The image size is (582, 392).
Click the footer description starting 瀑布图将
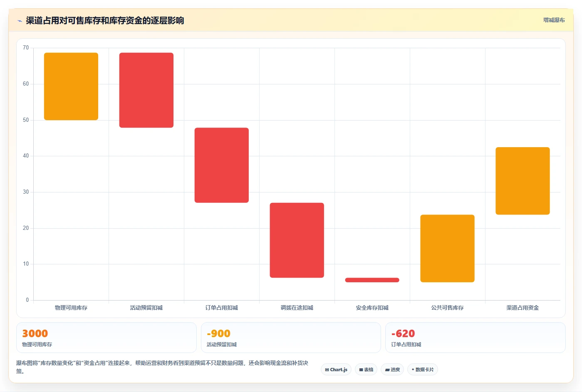[162, 367]
